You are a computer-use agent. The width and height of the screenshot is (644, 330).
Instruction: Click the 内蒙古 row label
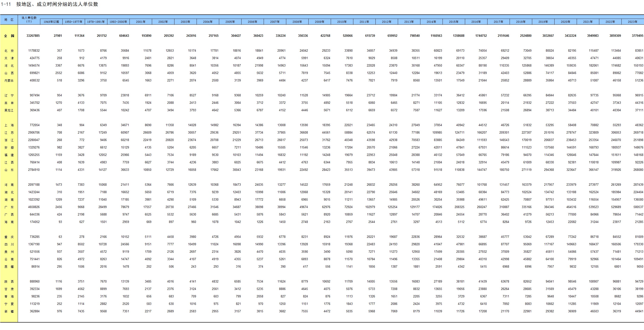point(9,81)
